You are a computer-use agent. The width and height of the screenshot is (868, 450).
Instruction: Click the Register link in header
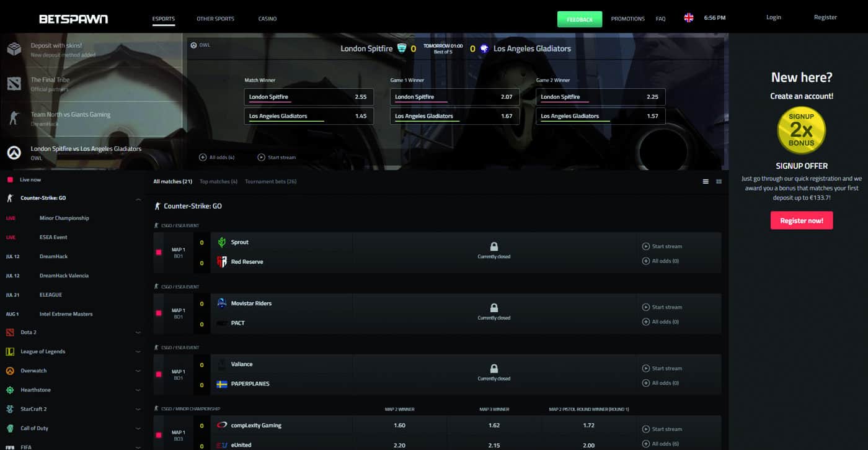pyautogui.click(x=825, y=17)
